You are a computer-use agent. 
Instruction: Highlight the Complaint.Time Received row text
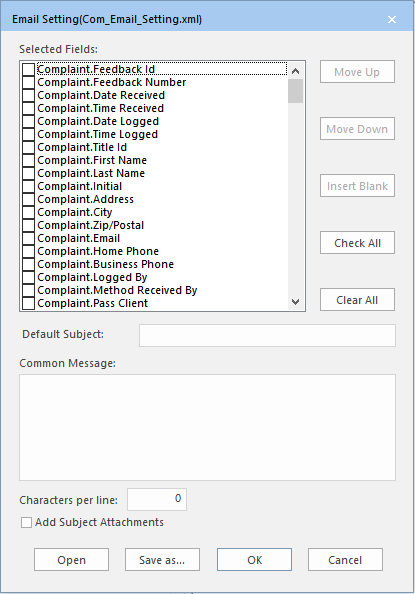pyautogui.click(x=101, y=108)
